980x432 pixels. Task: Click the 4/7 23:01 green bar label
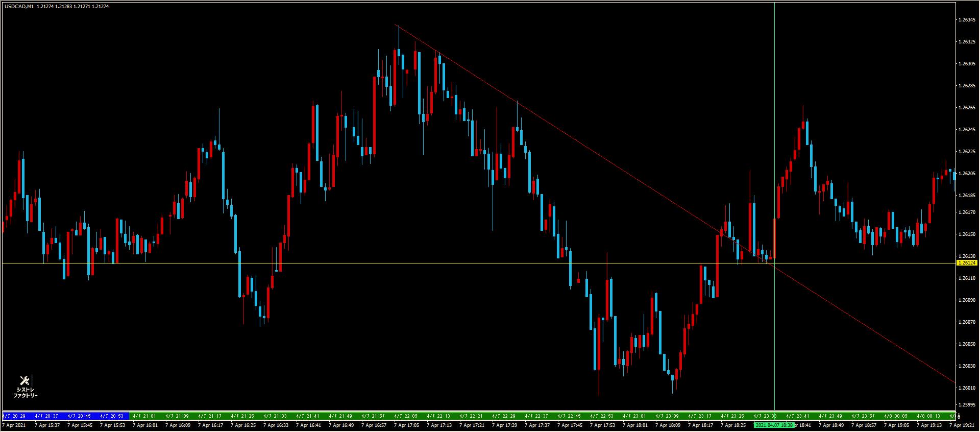634,416
